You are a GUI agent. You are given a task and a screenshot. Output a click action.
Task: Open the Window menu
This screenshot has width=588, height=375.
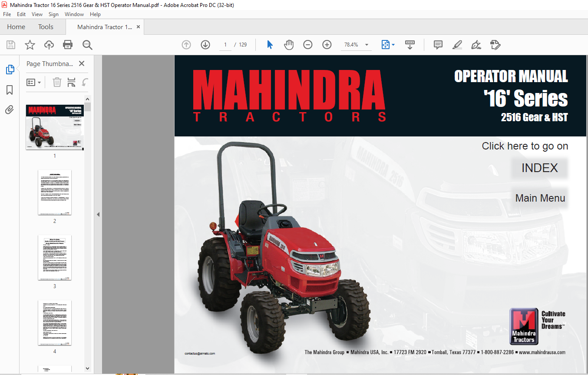74,14
